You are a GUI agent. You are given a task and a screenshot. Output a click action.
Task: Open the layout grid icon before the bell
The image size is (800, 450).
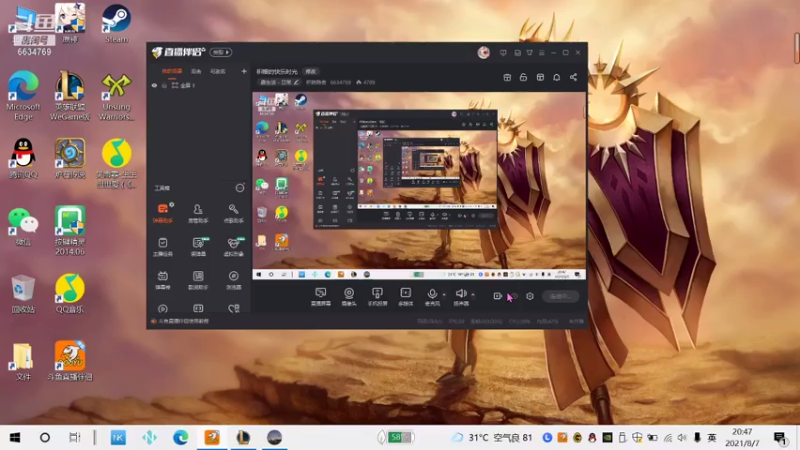(540, 77)
